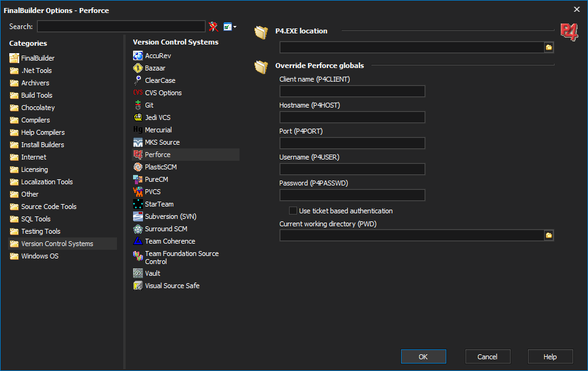The image size is (588, 371).
Task: Click the P4.EXE location text field
Action: click(412, 48)
